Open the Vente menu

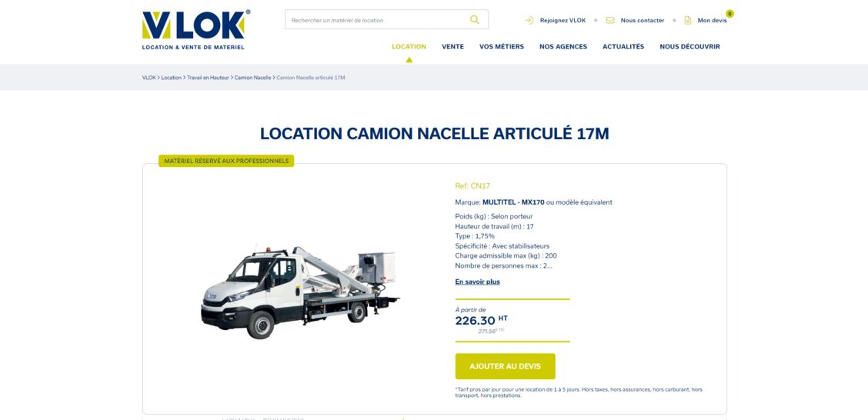tap(452, 46)
